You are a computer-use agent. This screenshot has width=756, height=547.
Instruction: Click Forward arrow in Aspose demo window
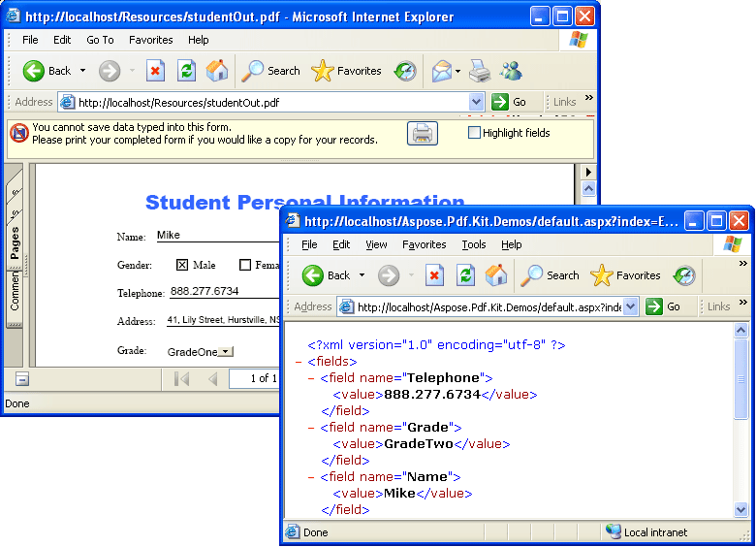[x=389, y=275]
